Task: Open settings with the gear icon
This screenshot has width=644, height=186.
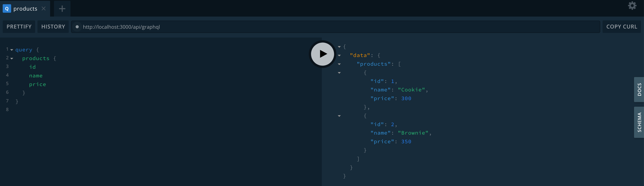Action: click(632, 5)
